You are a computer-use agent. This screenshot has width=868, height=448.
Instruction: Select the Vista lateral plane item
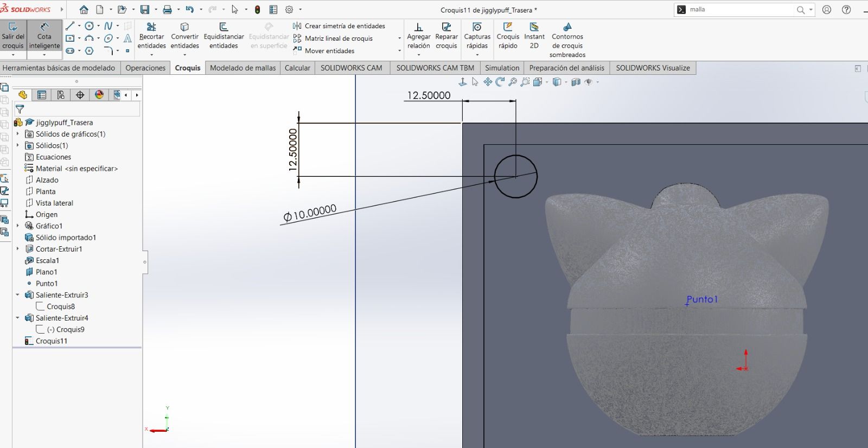coord(54,203)
